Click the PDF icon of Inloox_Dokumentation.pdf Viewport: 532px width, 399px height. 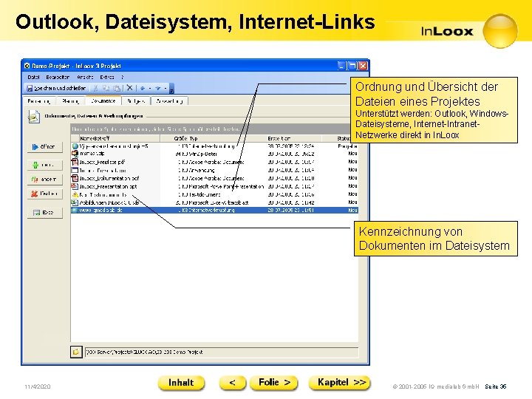[x=75, y=178]
